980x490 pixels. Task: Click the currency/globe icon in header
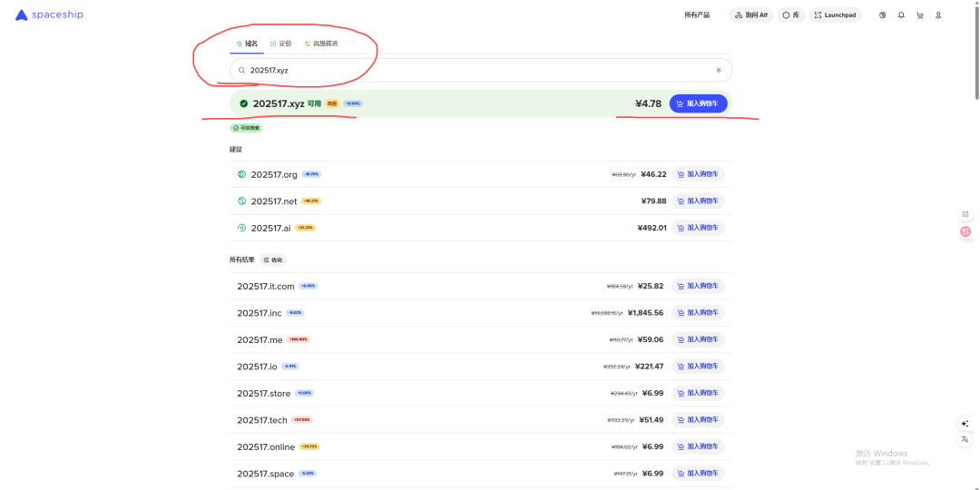882,15
